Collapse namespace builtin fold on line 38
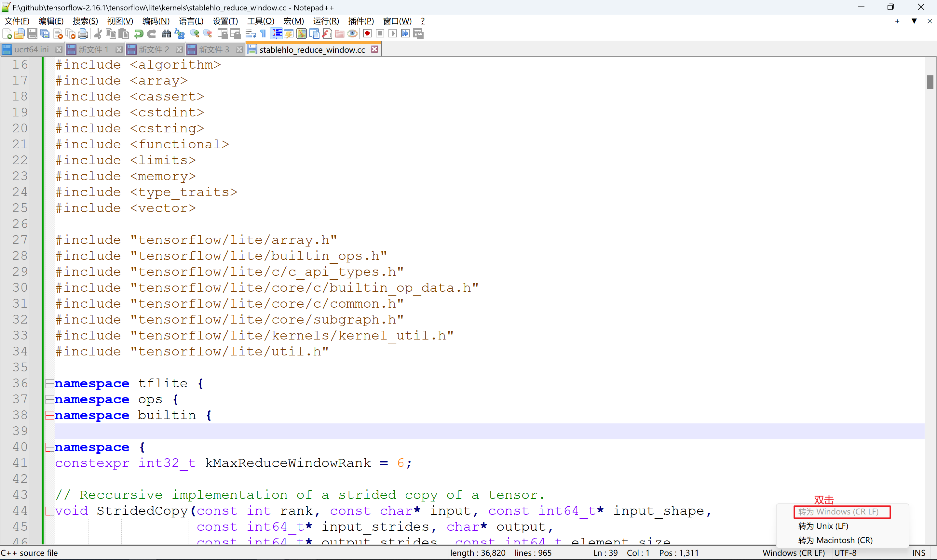The image size is (937, 560). click(x=49, y=416)
